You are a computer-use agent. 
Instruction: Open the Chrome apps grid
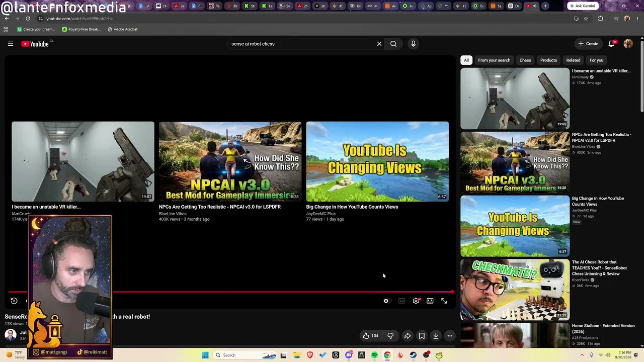point(6,29)
